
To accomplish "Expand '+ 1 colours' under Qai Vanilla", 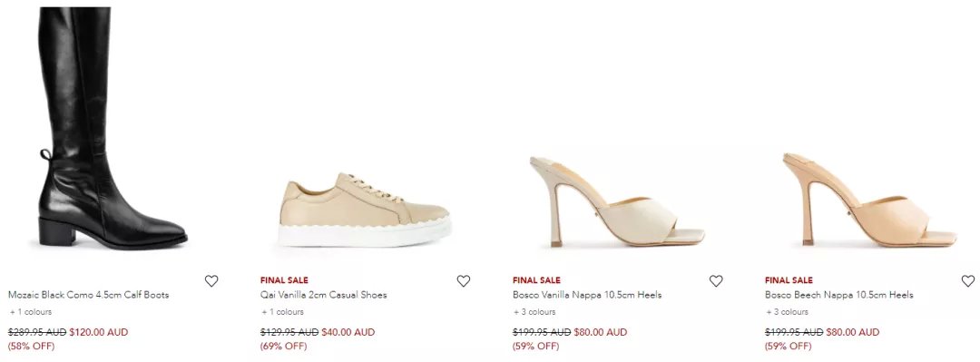I will pyautogui.click(x=282, y=311).
